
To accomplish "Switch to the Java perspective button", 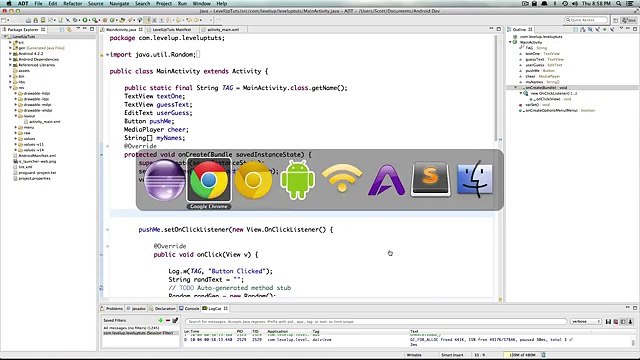I will pyautogui.click(x=629, y=20).
